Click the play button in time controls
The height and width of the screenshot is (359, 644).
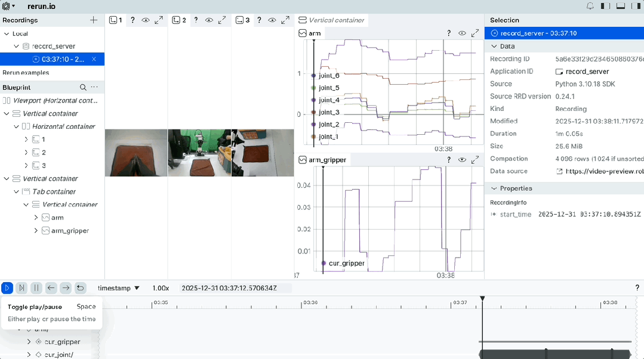tap(7, 288)
